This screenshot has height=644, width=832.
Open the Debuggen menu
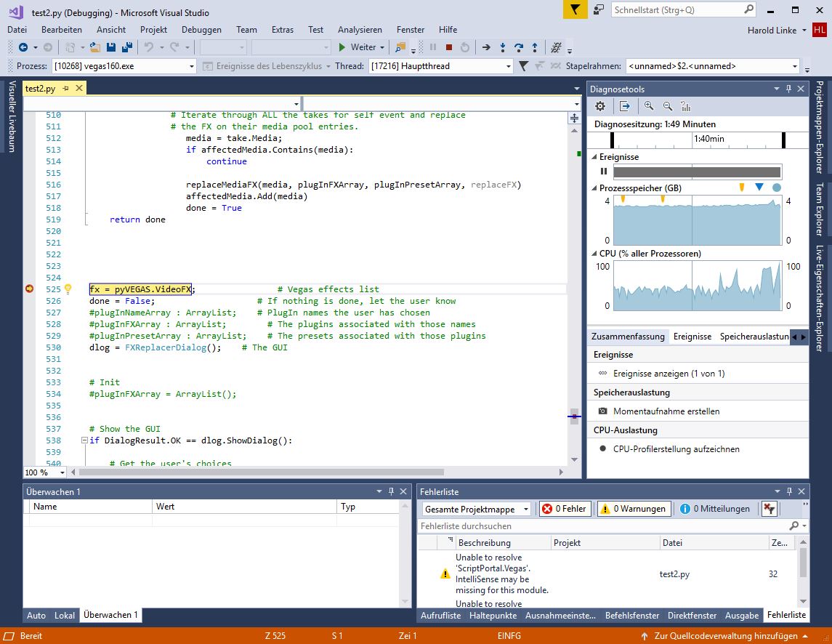point(201,30)
